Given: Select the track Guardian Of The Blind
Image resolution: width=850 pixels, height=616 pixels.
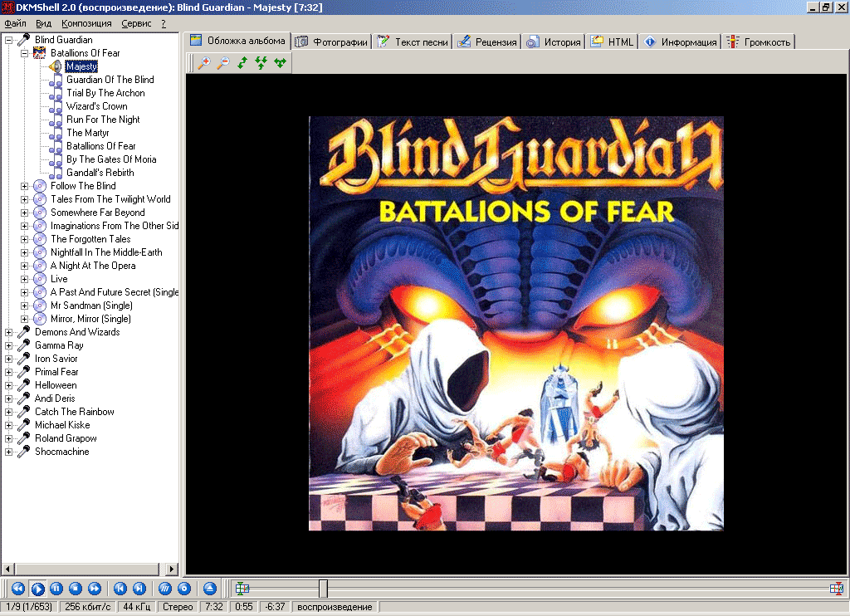Looking at the screenshot, I should point(110,80).
